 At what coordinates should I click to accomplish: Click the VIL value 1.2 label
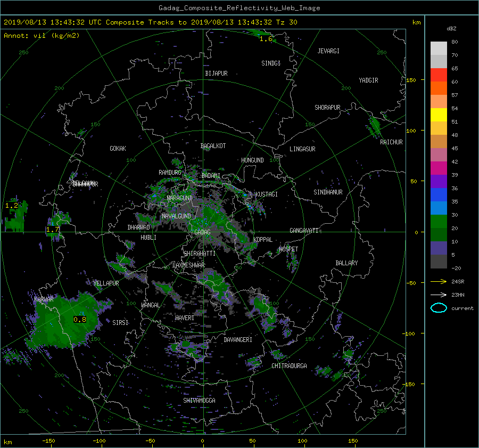coord(12,206)
